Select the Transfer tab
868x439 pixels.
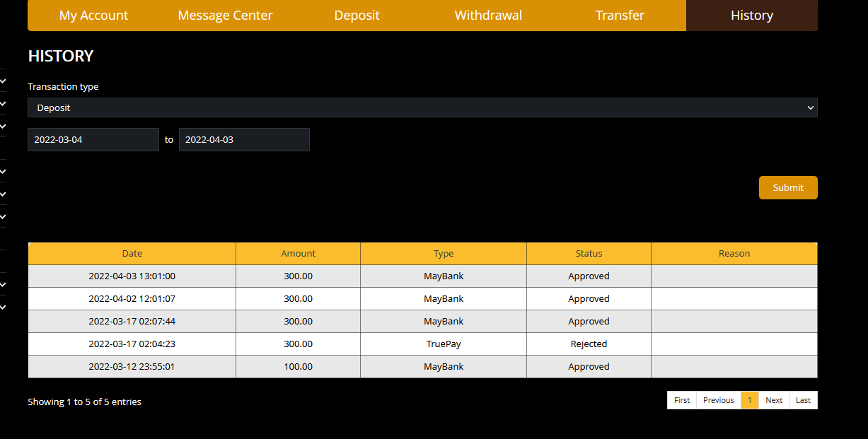click(620, 16)
